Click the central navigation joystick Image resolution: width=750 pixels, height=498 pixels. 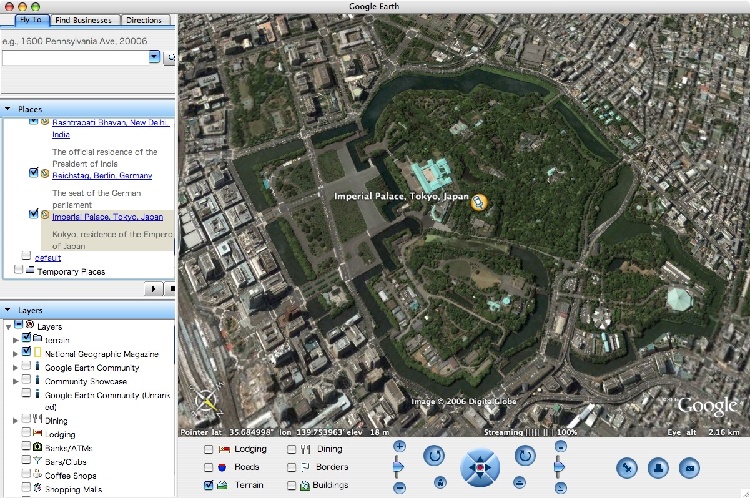tap(480, 468)
